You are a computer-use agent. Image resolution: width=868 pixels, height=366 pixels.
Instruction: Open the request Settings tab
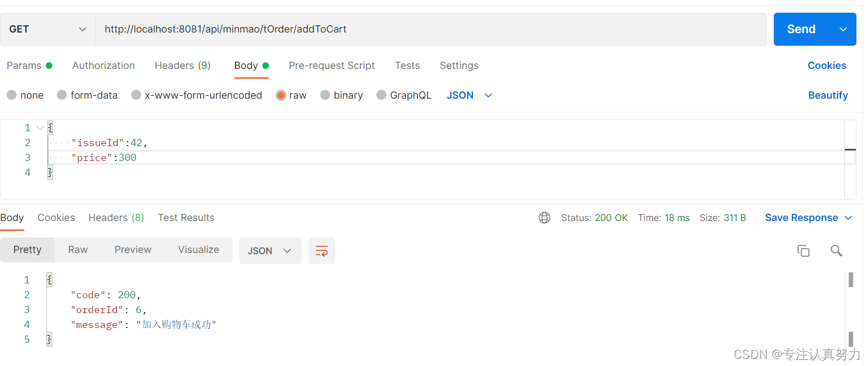(459, 66)
